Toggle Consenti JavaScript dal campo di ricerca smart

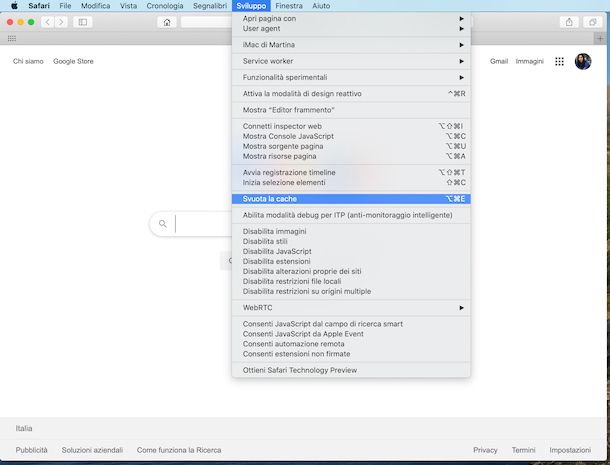coord(351,324)
